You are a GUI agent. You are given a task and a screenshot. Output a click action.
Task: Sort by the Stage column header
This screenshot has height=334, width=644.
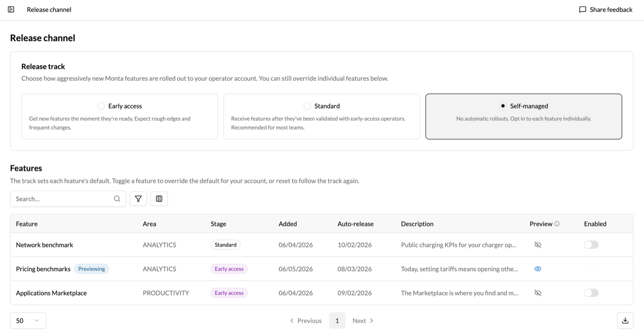[218, 224]
